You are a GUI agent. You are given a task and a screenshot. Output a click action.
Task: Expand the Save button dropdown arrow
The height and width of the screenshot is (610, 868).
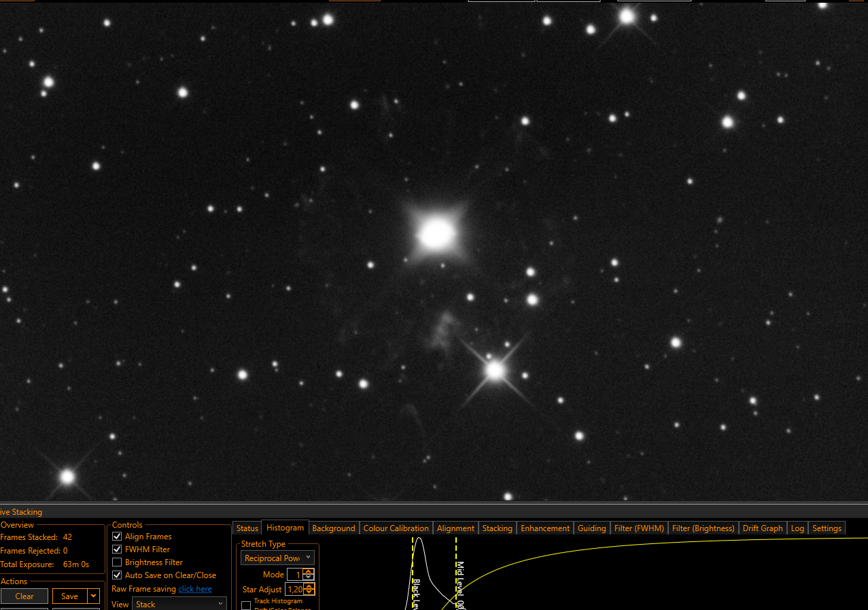coord(94,596)
